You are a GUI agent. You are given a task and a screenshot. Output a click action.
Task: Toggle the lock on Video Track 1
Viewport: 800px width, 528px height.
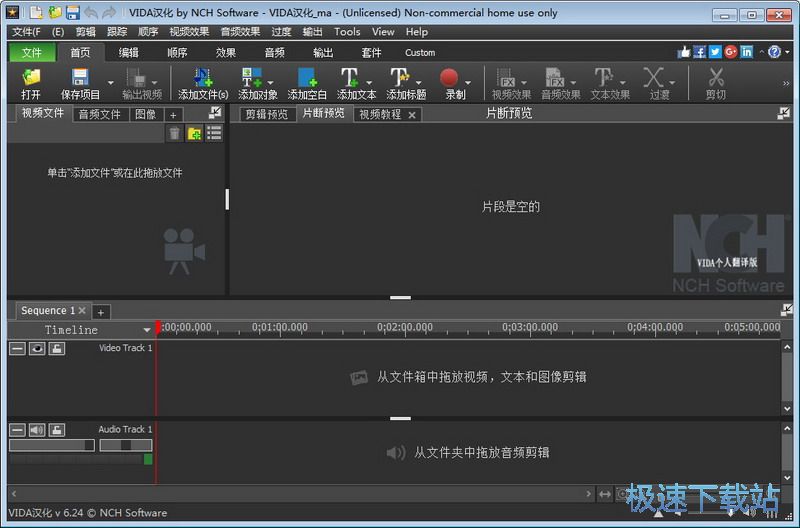point(57,348)
